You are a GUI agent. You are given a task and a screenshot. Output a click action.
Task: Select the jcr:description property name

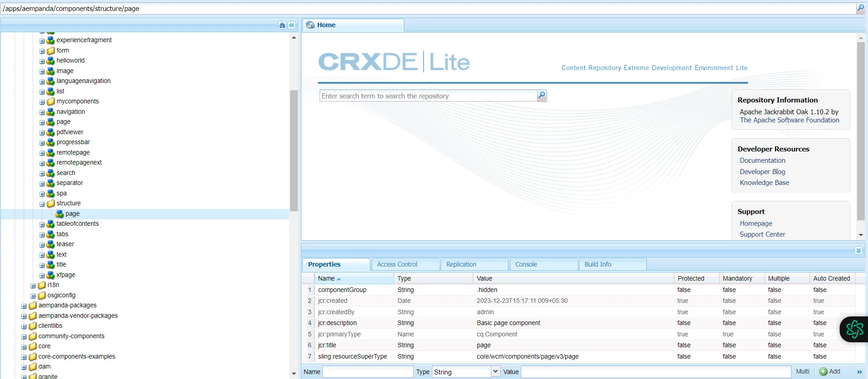click(337, 323)
